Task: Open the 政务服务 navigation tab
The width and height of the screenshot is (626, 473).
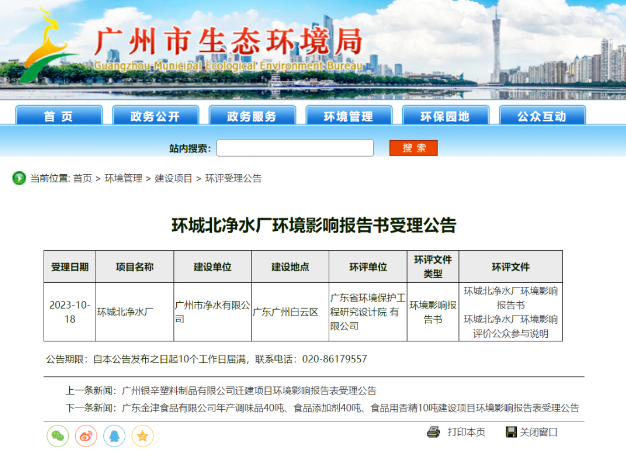Action: pos(252,116)
